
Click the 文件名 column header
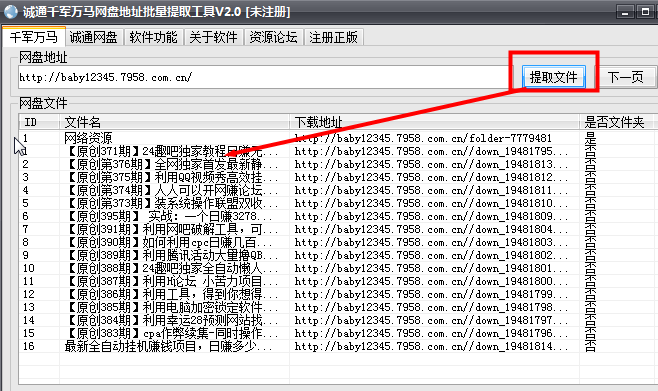click(174, 122)
